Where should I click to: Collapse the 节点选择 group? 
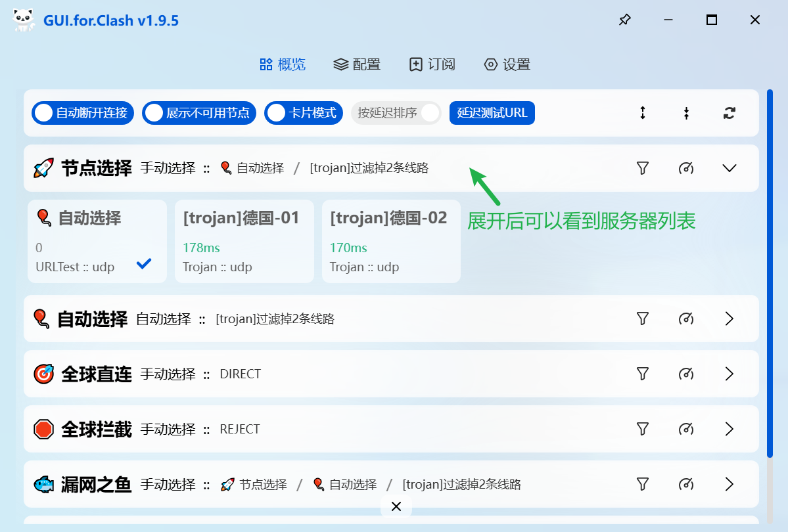[729, 168]
